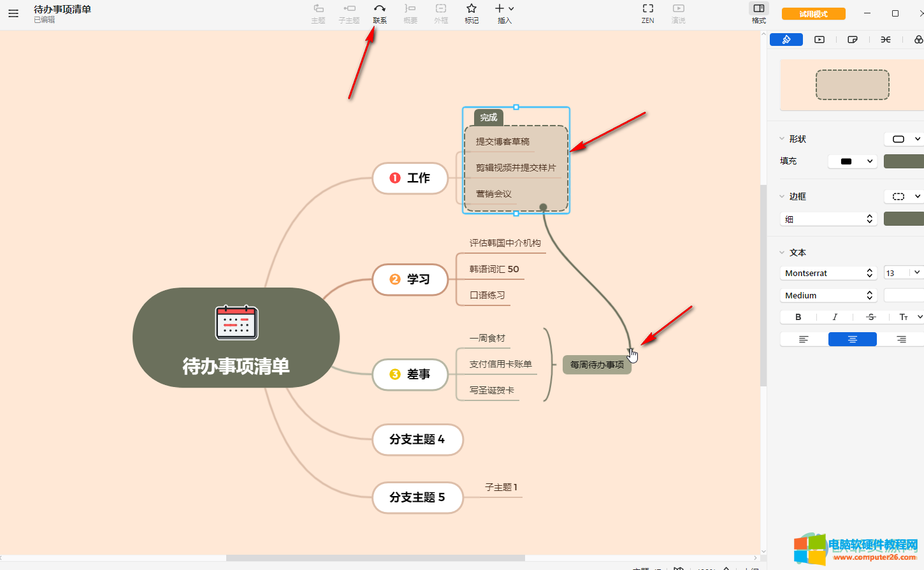924x570 pixels.
Task: Open the hamburger main menu
Action: (13, 13)
